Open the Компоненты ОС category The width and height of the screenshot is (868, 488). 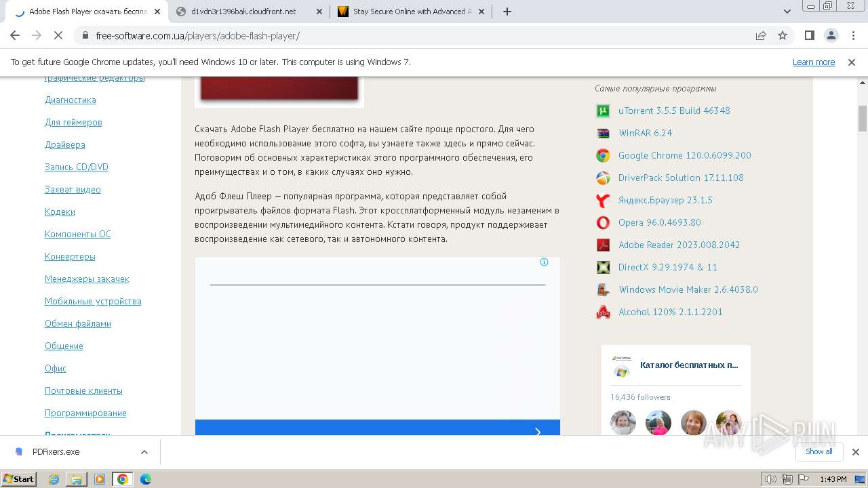[x=78, y=235]
